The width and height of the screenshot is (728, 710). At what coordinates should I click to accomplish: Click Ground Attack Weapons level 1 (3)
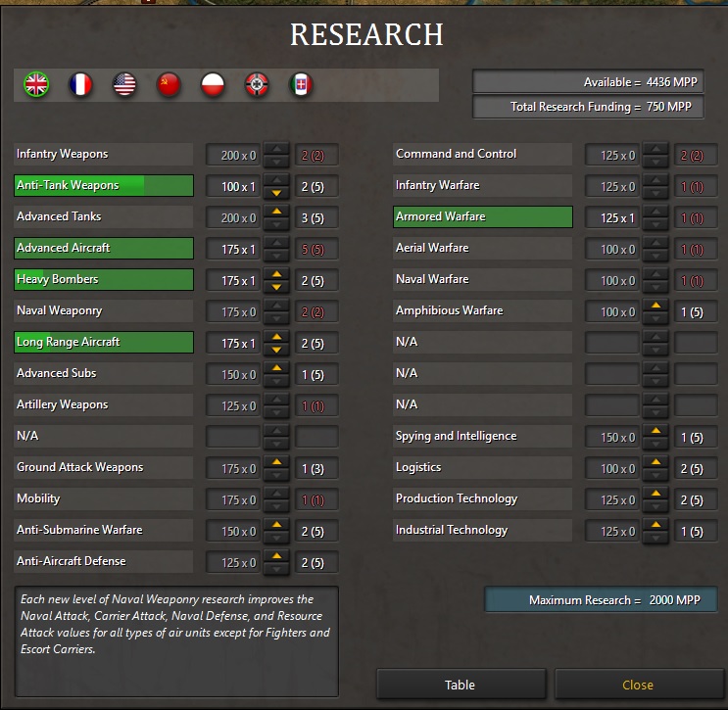click(x=316, y=468)
